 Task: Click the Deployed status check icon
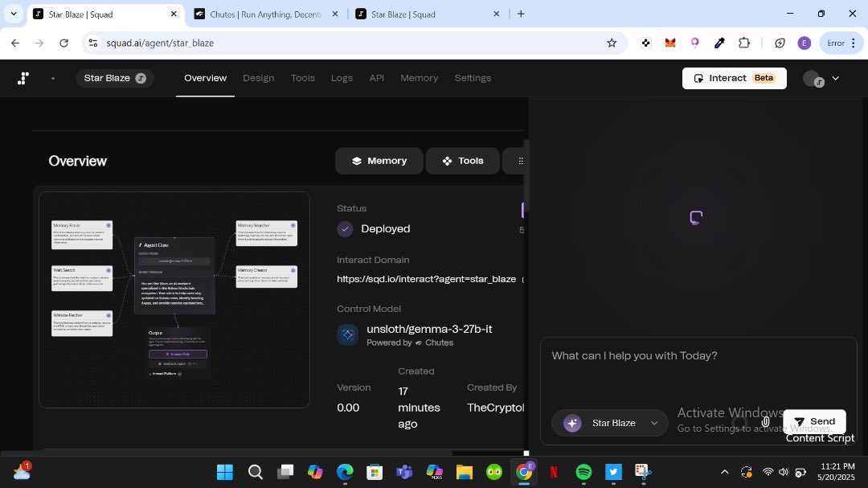click(x=345, y=229)
